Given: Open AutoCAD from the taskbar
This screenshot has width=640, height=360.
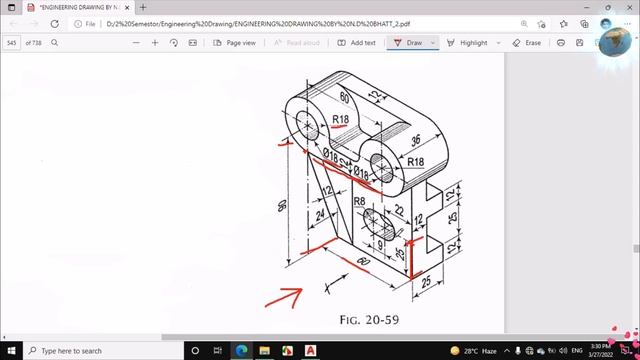Looking at the screenshot, I should pyautogui.click(x=310, y=351).
